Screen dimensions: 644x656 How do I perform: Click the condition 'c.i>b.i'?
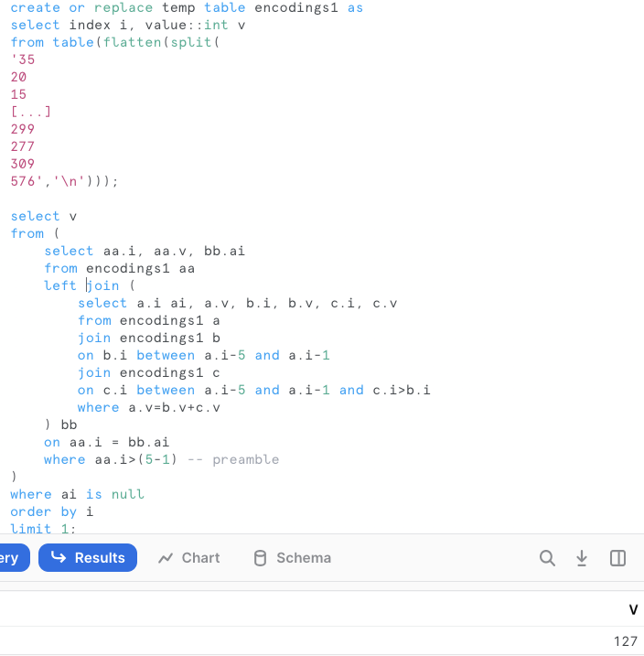coord(402,391)
